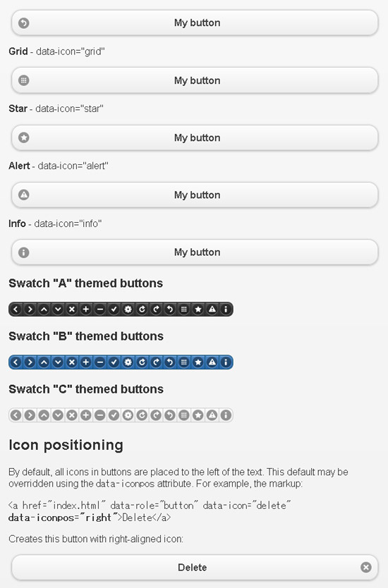Click My button with alert icon
This screenshot has height=588, width=388.
click(195, 195)
